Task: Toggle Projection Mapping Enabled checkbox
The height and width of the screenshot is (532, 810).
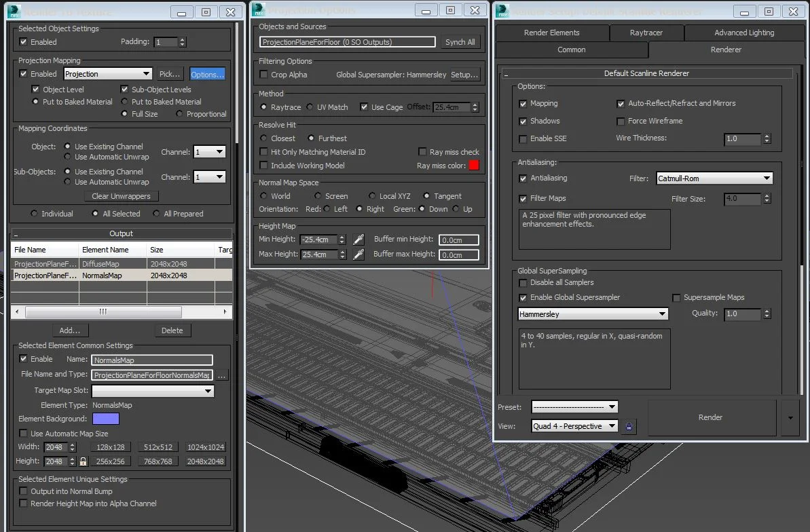Action: click(x=23, y=74)
